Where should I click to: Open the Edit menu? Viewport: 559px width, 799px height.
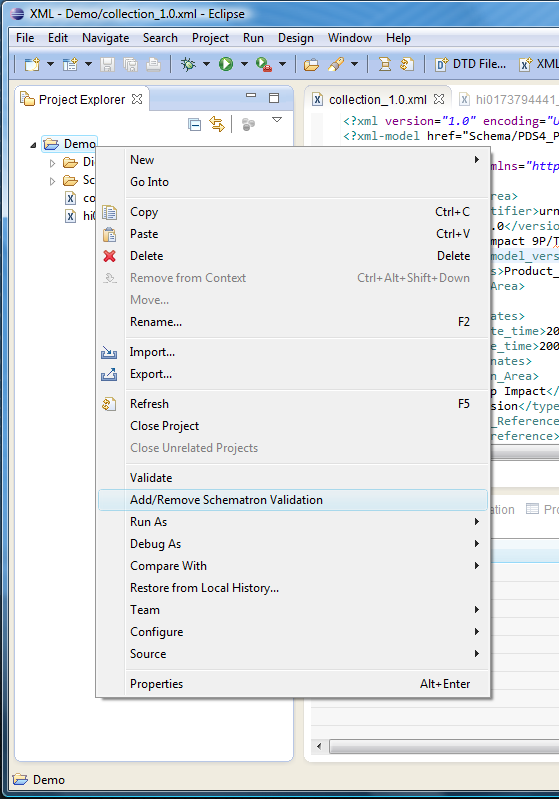point(58,38)
